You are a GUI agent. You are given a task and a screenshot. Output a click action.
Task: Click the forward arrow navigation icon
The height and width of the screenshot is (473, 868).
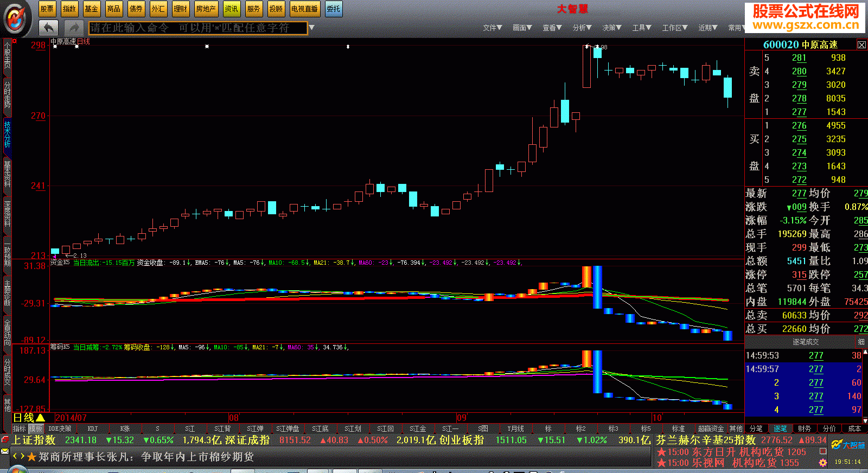[x=73, y=28]
